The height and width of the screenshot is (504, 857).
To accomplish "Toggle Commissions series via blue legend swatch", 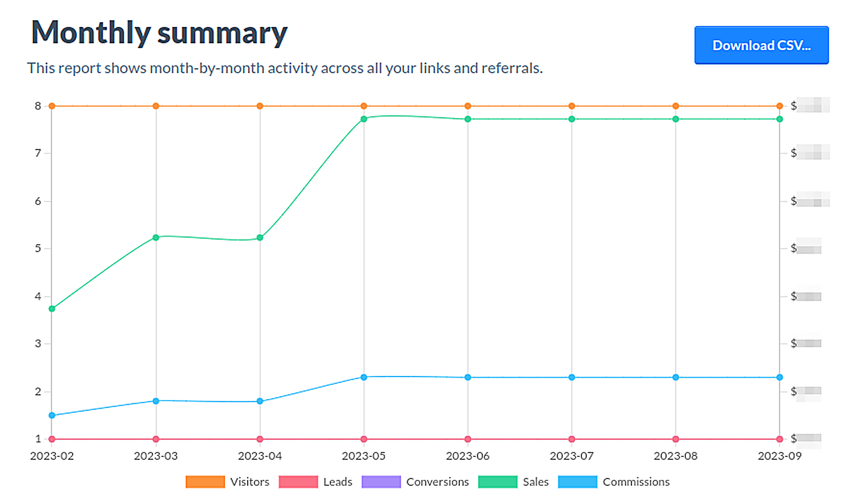I will [577, 482].
